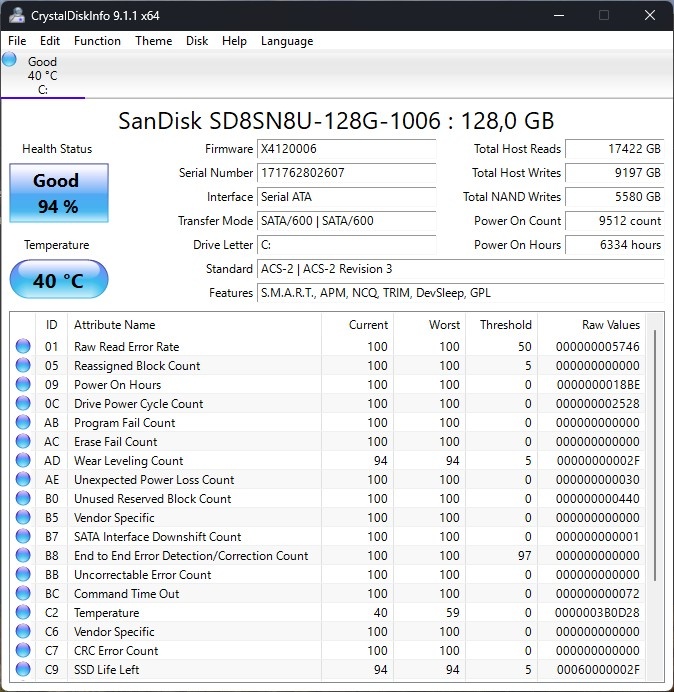Click the Standard field ACS-2 Revision 3
This screenshot has height=692, width=674.
tap(460, 269)
